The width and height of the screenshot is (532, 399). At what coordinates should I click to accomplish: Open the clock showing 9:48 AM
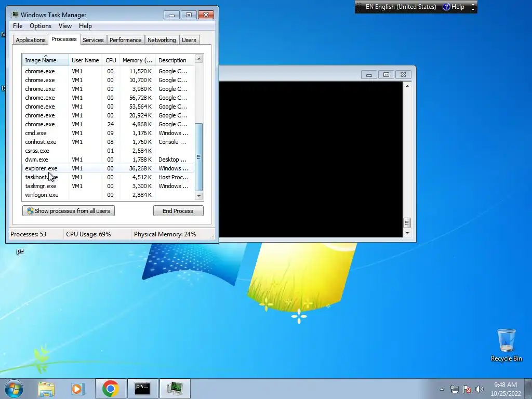click(505, 389)
